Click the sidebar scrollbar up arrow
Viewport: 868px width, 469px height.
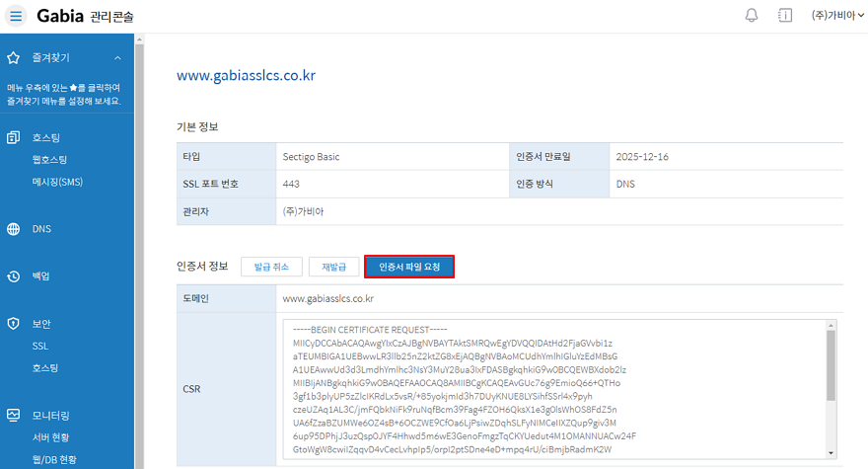[139, 39]
